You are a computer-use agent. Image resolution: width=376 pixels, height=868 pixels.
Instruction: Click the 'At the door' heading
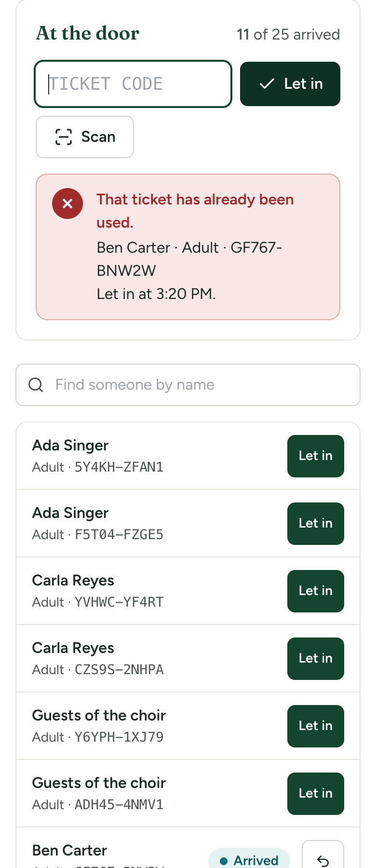88,33
